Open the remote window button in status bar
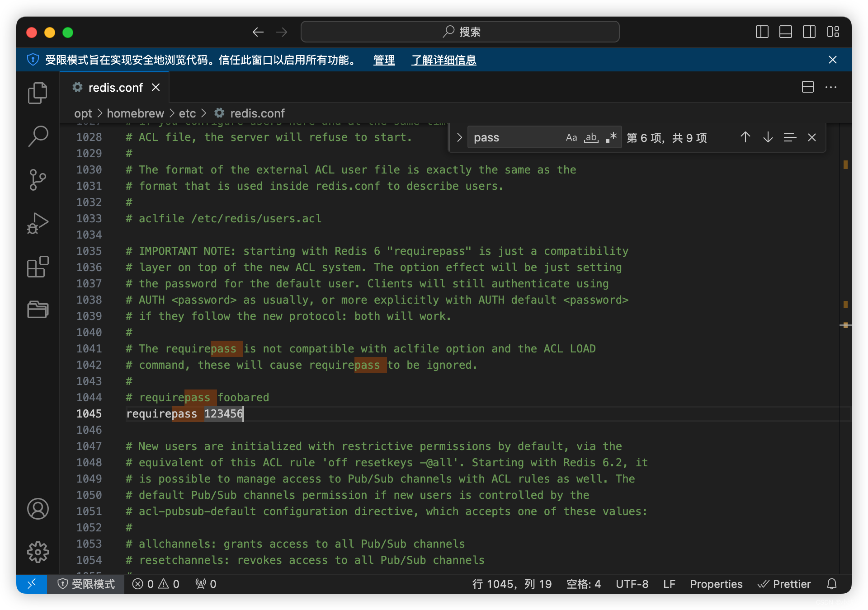Viewport: 868px width, 610px height. [x=32, y=584]
